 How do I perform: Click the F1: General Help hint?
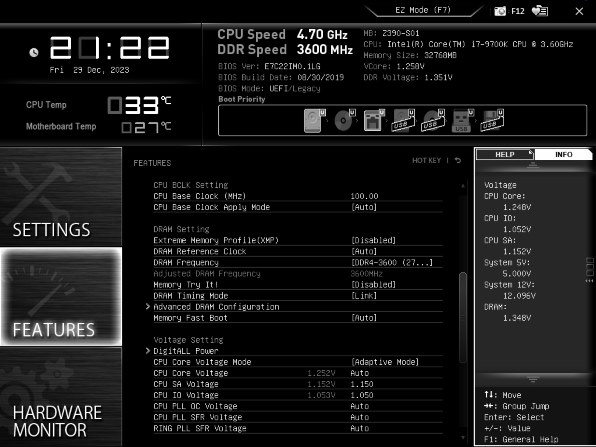521,439
